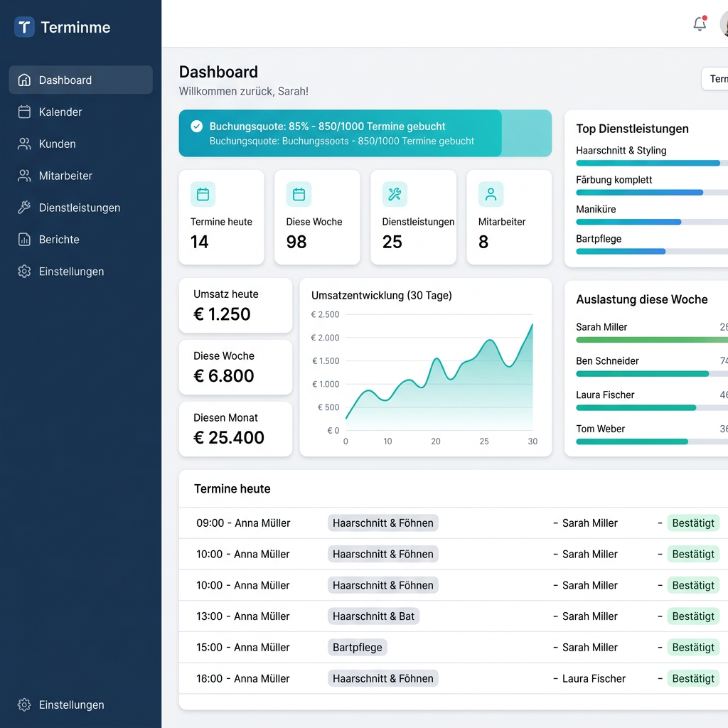
Task: Click the person icon on Mitarbeiter card
Action: click(x=491, y=194)
